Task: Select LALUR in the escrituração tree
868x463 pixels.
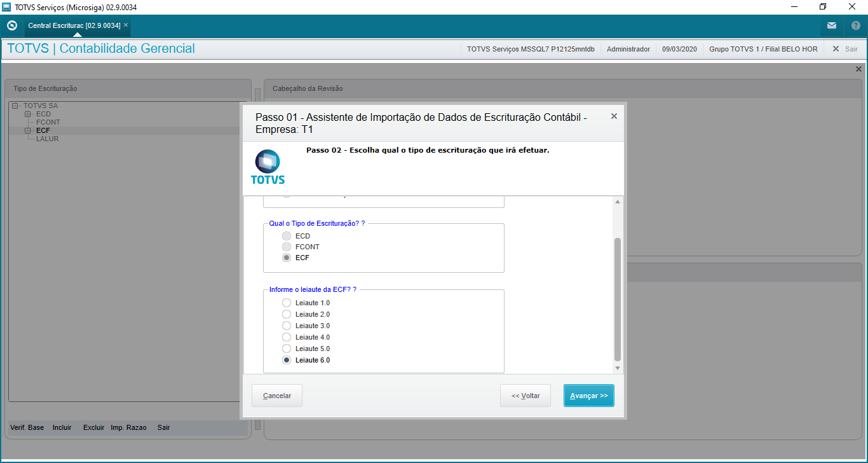Action: 48,139
